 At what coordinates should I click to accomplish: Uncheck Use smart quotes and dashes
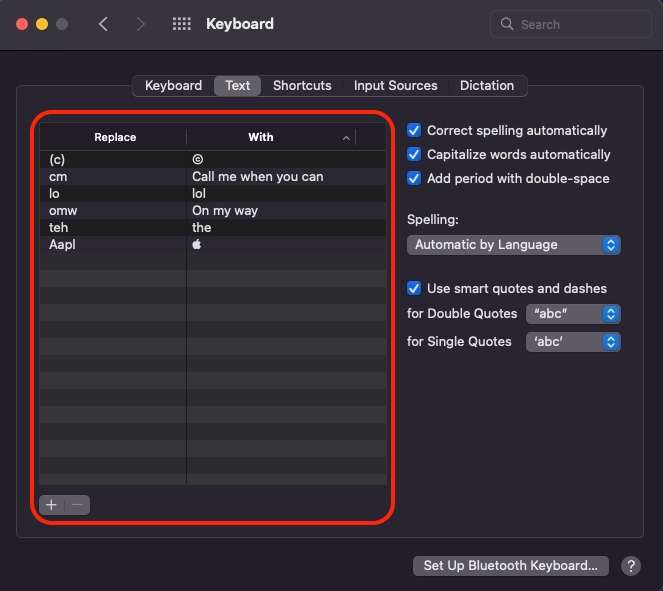pyautogui.click(x=414, y=288)
